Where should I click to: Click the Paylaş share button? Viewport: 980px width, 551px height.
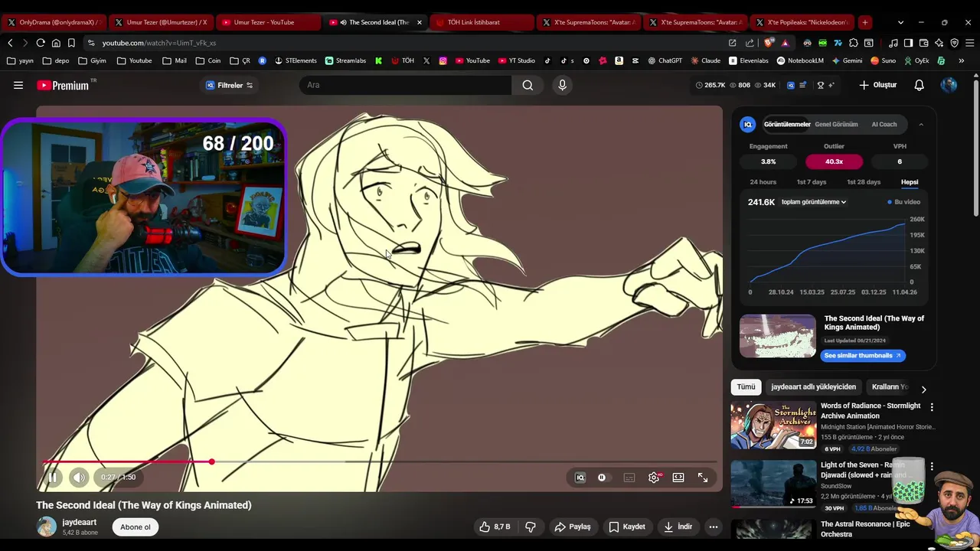573,527
